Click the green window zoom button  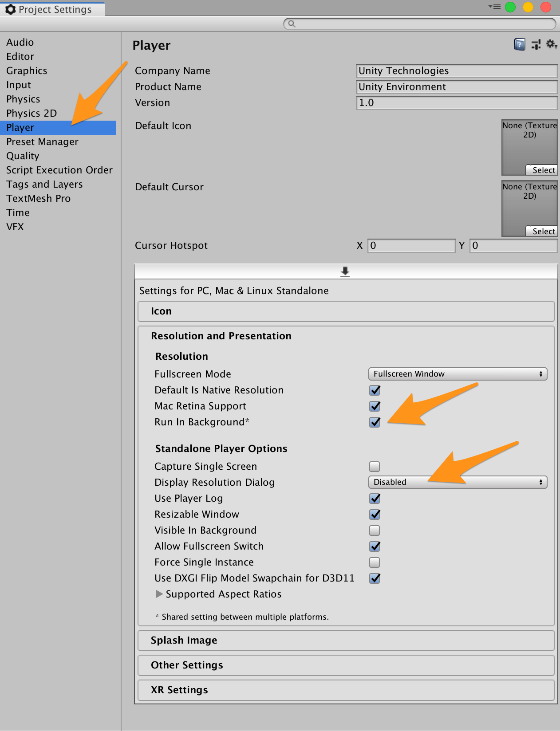click(510, 7)
